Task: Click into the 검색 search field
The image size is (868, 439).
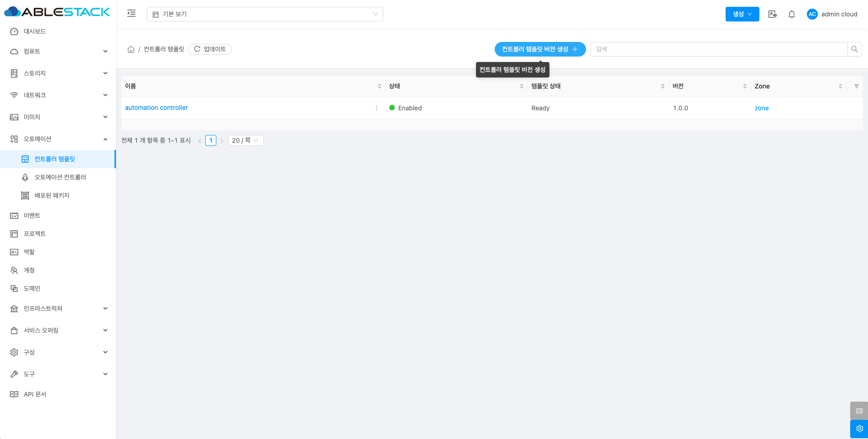Action: coord(719,49)
